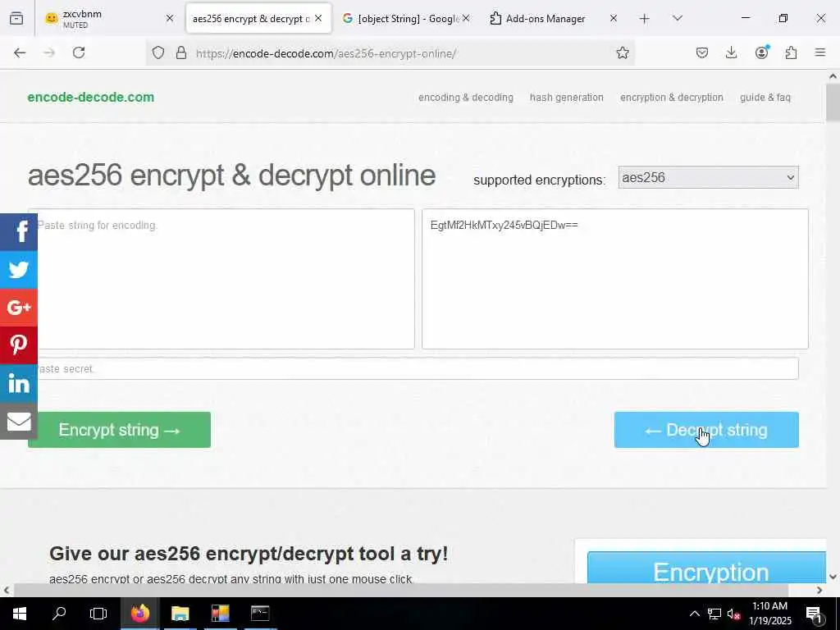Open Firefox downloads panel
This screenshot has width=840, height=630.
point(731,52)
